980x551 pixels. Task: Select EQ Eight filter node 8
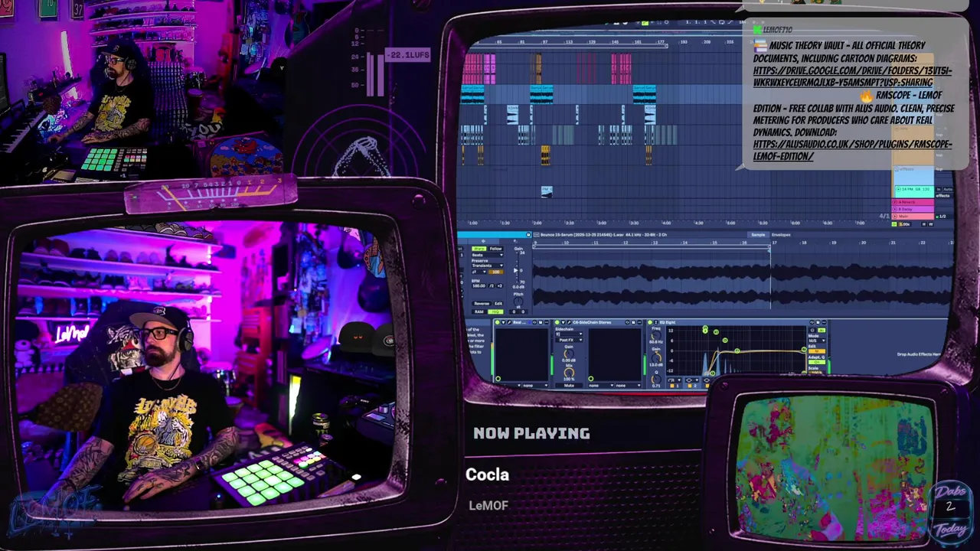click(x=804, y=372)
